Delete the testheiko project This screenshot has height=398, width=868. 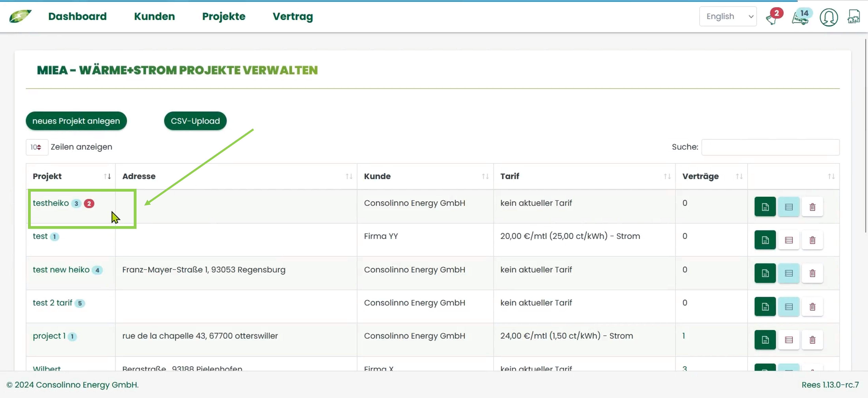[x=812, y=206]
